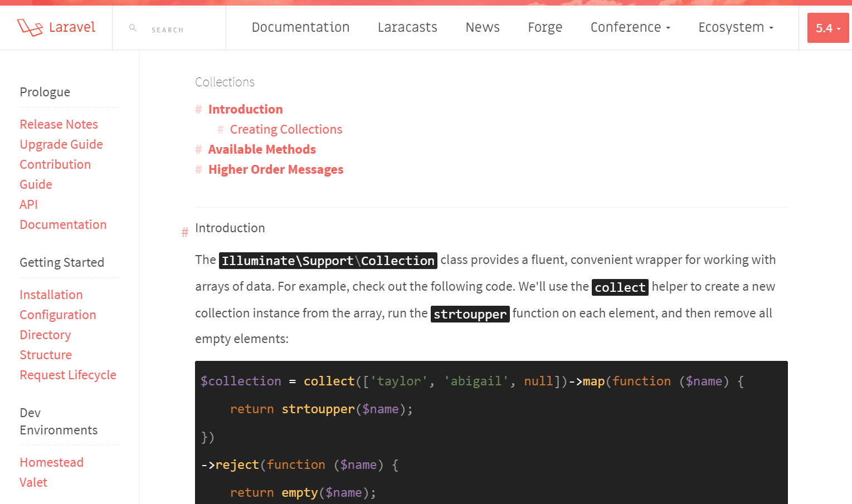Screen dimensions: 852x504
Task: Open the Installation page
Action: point(51,295)
